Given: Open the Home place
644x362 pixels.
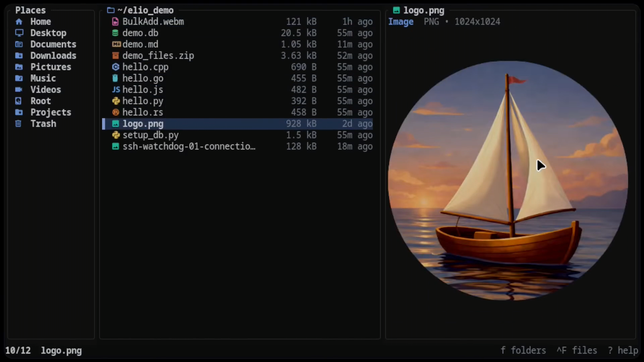Looking at the screenshot, I should coord(41,22).
